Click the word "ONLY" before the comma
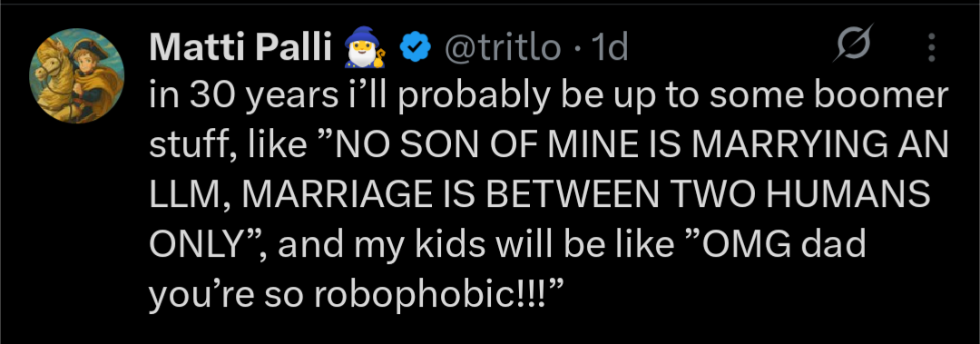 tap(194, 244)
